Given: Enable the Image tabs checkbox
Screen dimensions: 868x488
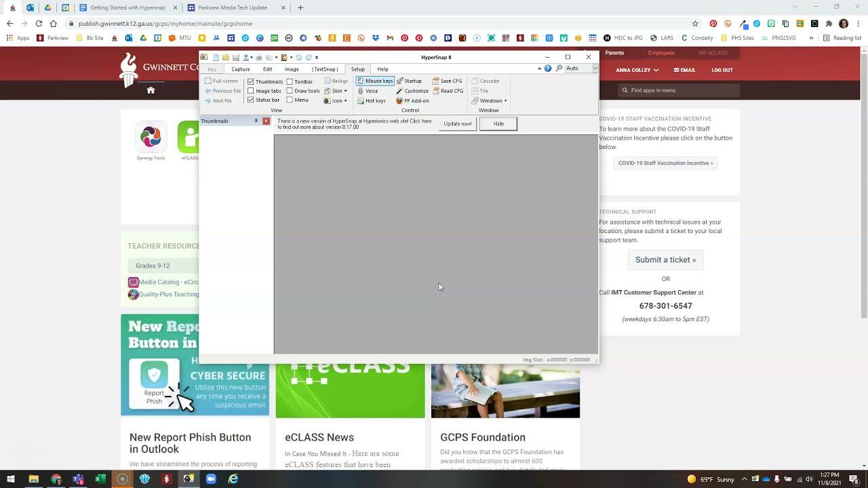Looking at the screenshot, I should click(x=251, y=91).
